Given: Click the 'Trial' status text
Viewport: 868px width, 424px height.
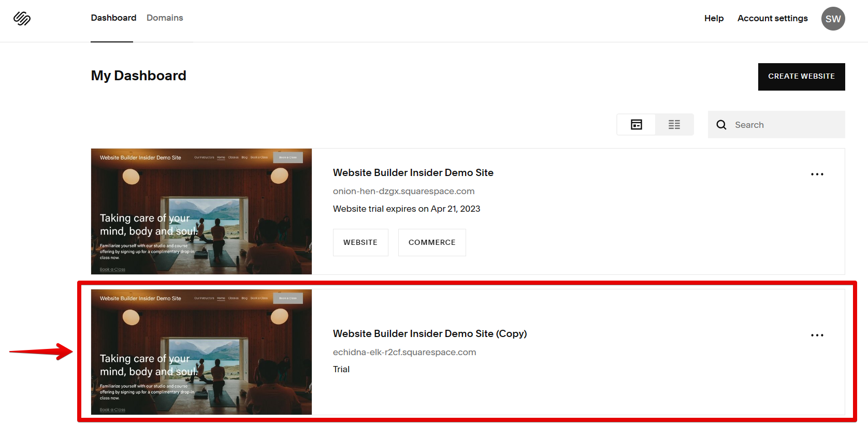Looking at the screenshot, I should coord(341,369).
